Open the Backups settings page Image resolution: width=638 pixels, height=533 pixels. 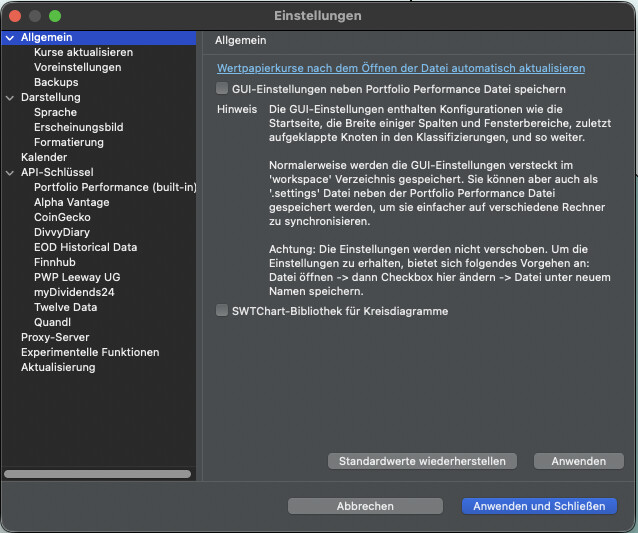click(x=56, y=82)
